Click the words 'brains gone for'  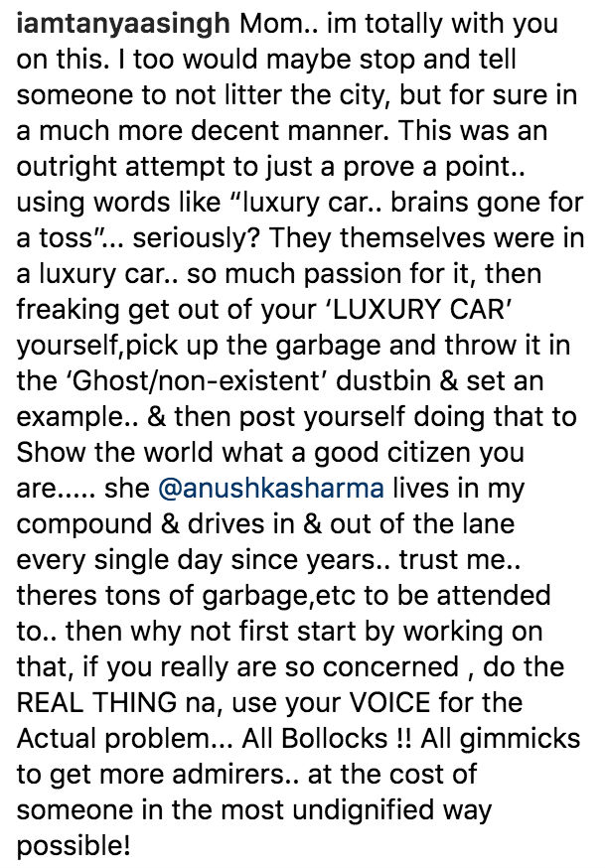pyautogui.click(x=487, y=203)
